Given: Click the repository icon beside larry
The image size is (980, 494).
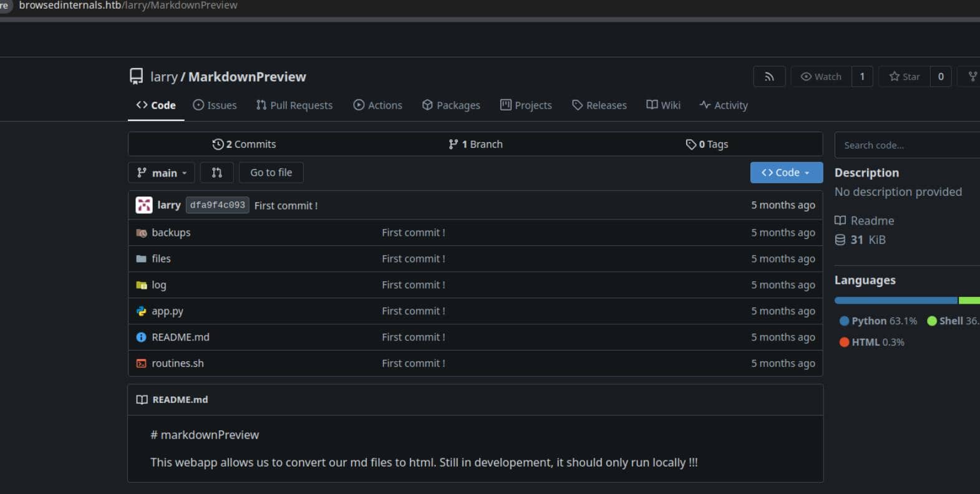Looking at the screenshot, I should pyautogui.click(x=136, y=77).
